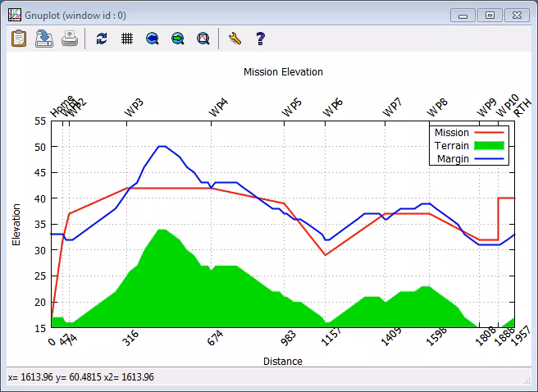Open help with the question mark icon
This screenshot has height=392, width=538.
(260, 39)
